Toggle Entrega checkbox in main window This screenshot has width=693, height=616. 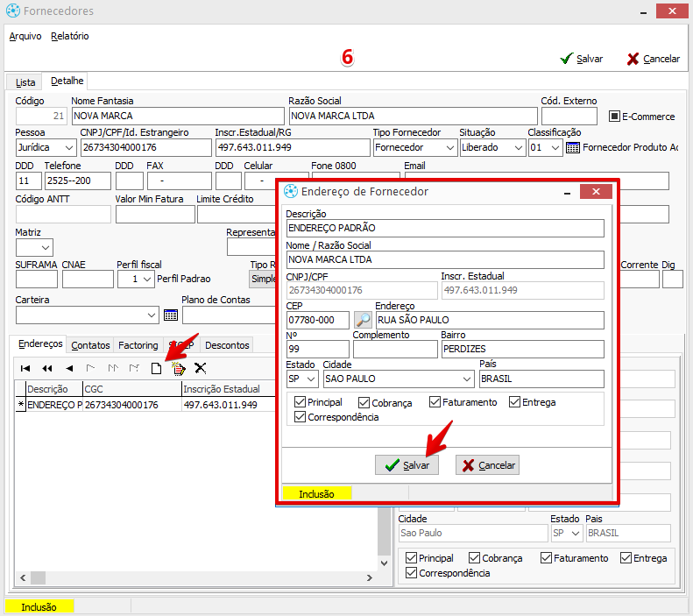(626, 557)
